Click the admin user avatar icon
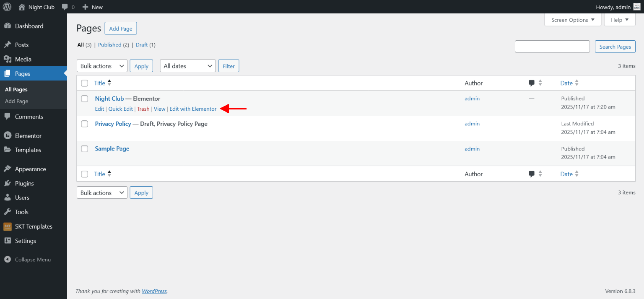644x299 pixels. 636,7
